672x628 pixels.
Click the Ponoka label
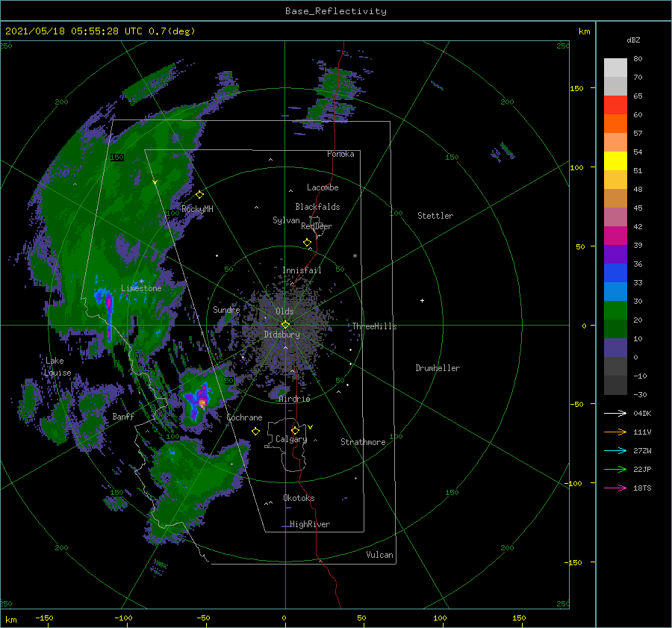(x=340, y=154)
